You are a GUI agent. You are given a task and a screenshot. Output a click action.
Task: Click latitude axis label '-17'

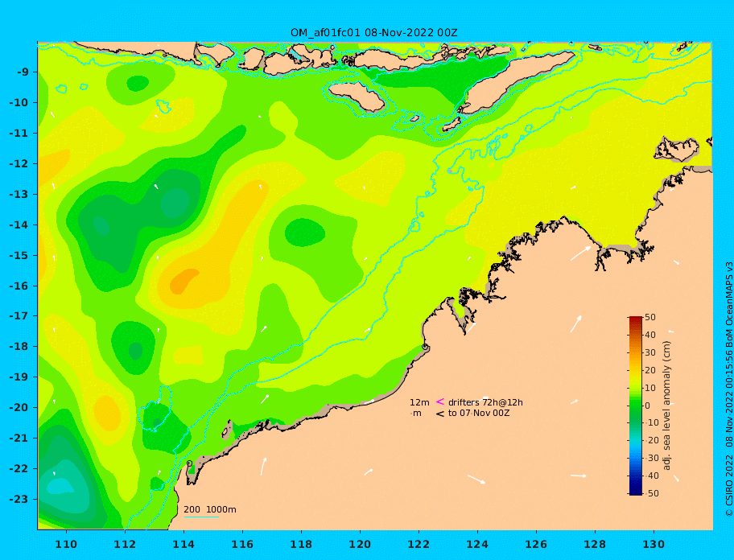click(19, 316)
